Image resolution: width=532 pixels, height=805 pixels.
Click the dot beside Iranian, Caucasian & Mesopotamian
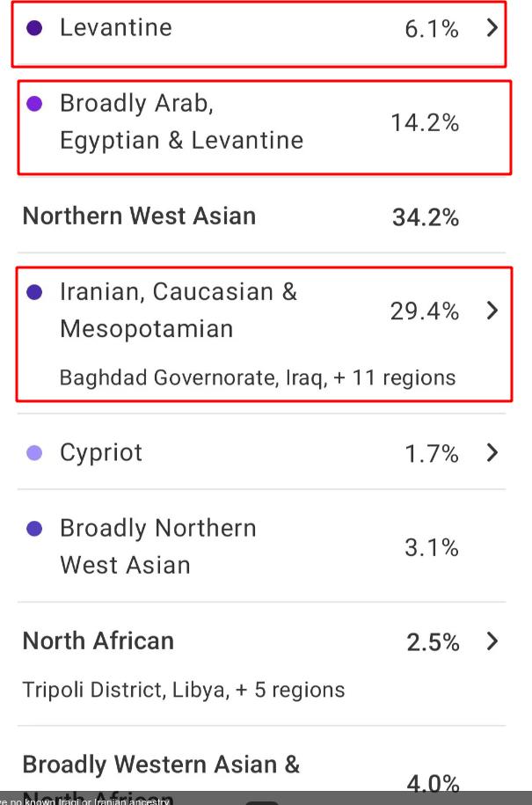pyautogui.click(x=34, y=292)
